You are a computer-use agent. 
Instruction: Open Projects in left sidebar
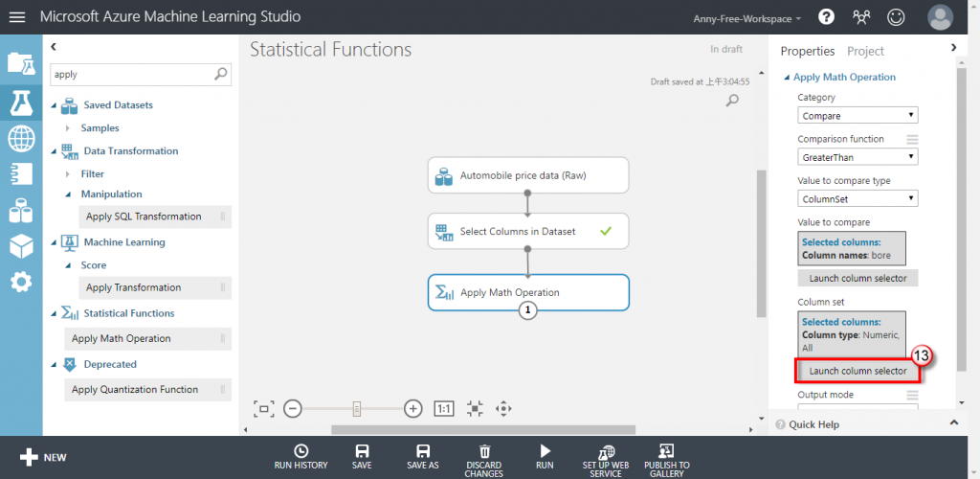(x=21, y=63)
